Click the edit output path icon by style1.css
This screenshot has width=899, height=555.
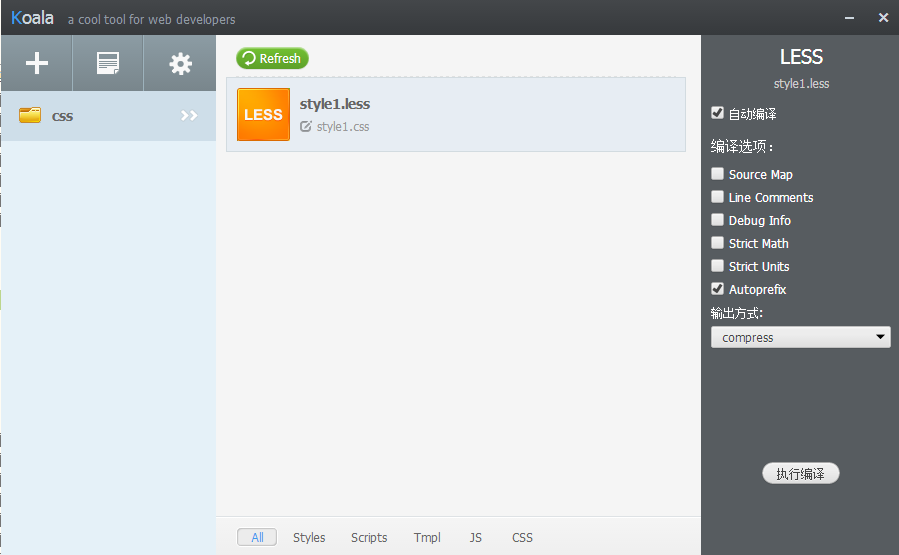pos(306,126)
